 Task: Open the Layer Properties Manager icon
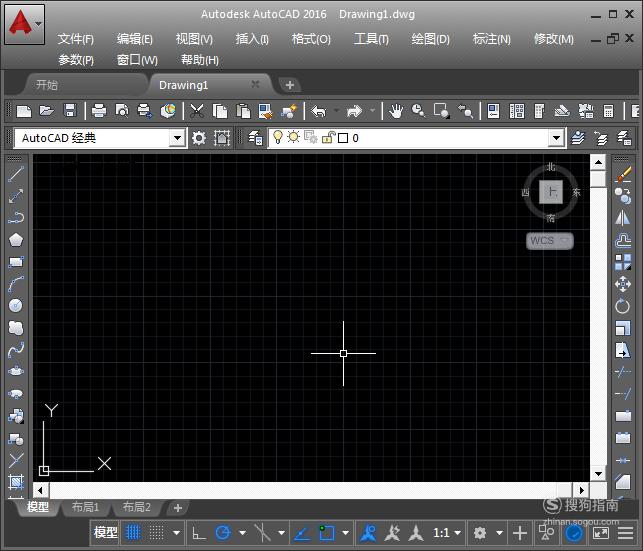pyautogui.click(x=255, y=138)
